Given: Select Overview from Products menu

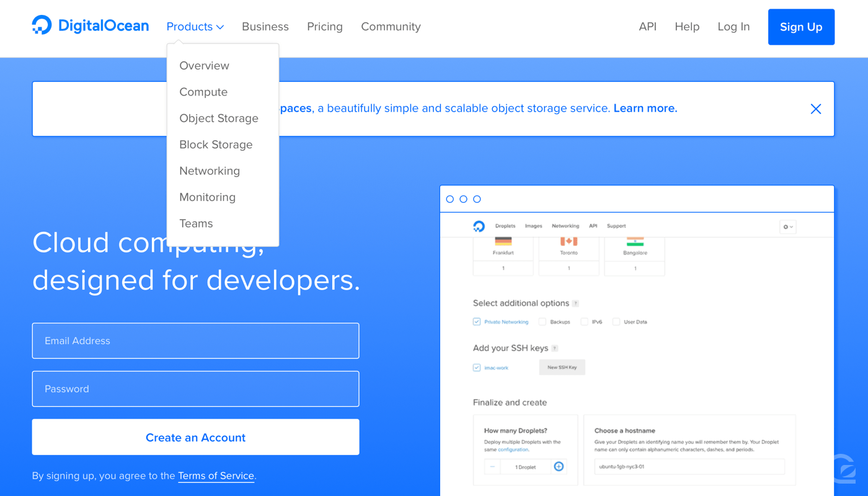Looking at the screenshot, I should (x=204, y=66).
